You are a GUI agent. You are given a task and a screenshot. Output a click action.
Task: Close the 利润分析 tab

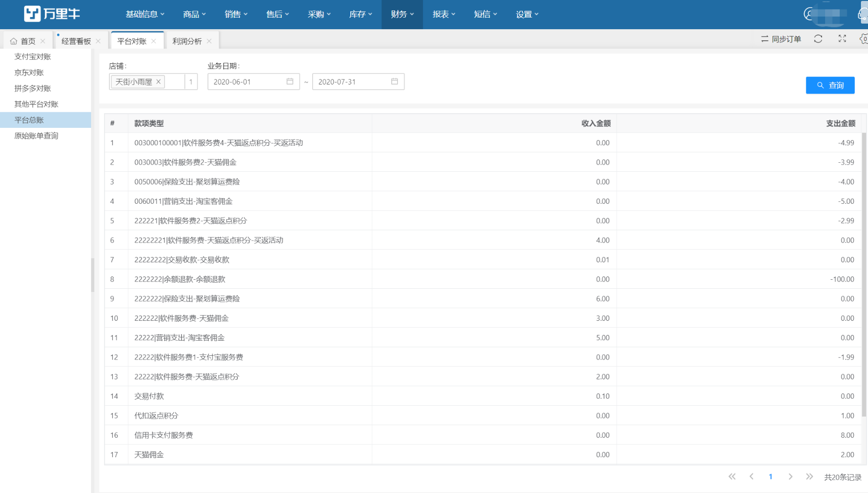[x=209, y=41]
